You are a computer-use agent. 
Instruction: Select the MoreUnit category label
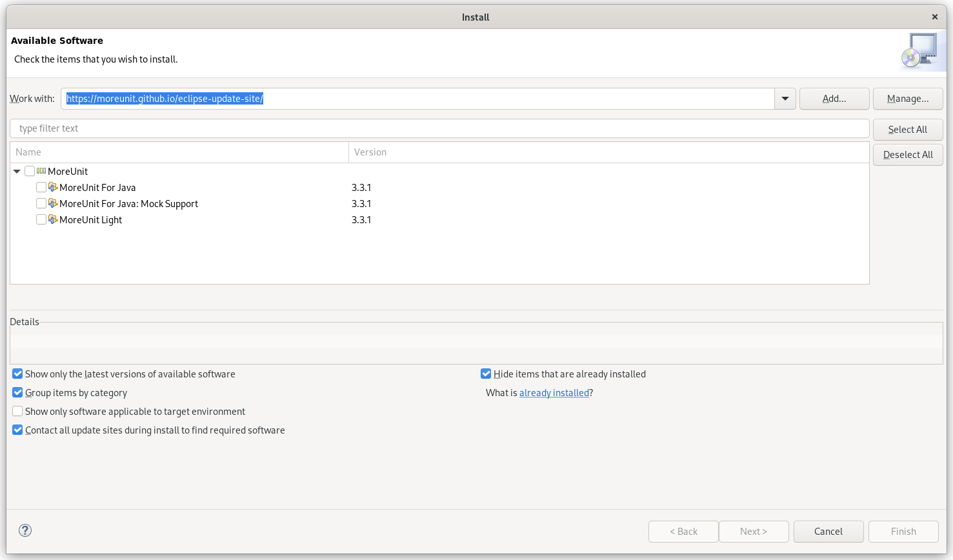(x=68, y=171)
